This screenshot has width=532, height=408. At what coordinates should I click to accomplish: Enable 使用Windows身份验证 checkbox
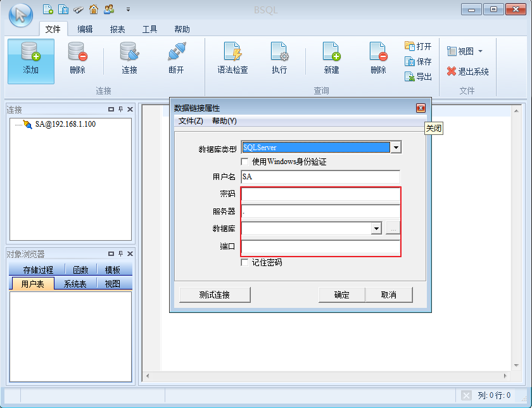click(x=244, y=161)
